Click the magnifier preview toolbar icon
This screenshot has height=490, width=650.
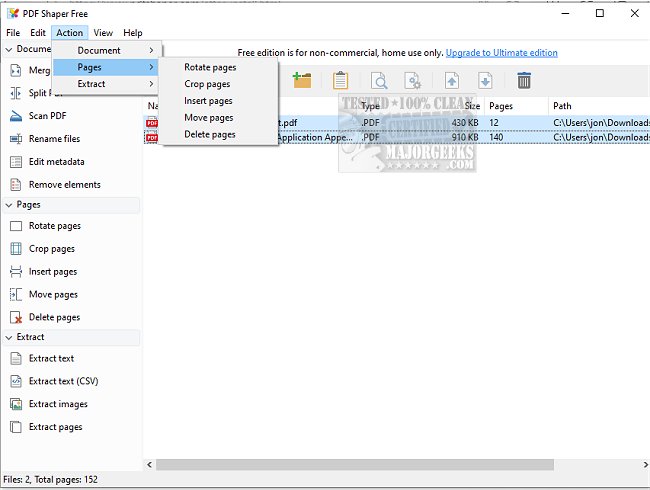pyautogui.click(x=380, y=81)
